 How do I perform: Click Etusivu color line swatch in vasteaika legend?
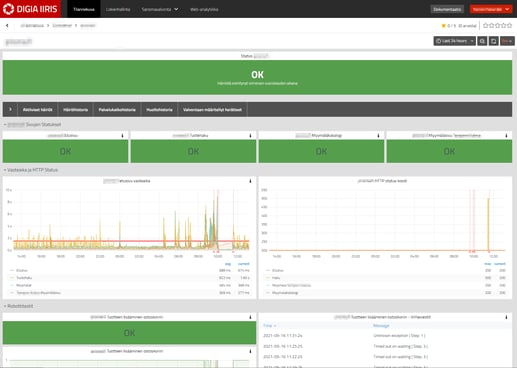(x=12, y=270)
